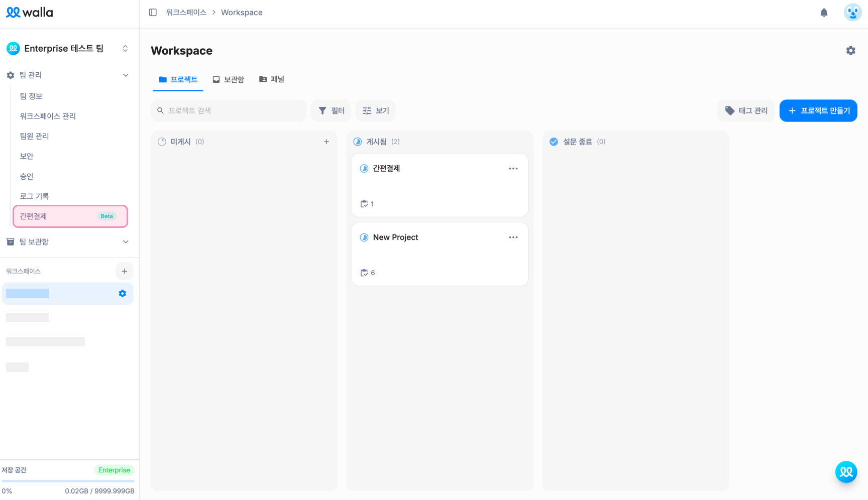Open the 필터 filter button
The image size is (868, 500).
331,111
